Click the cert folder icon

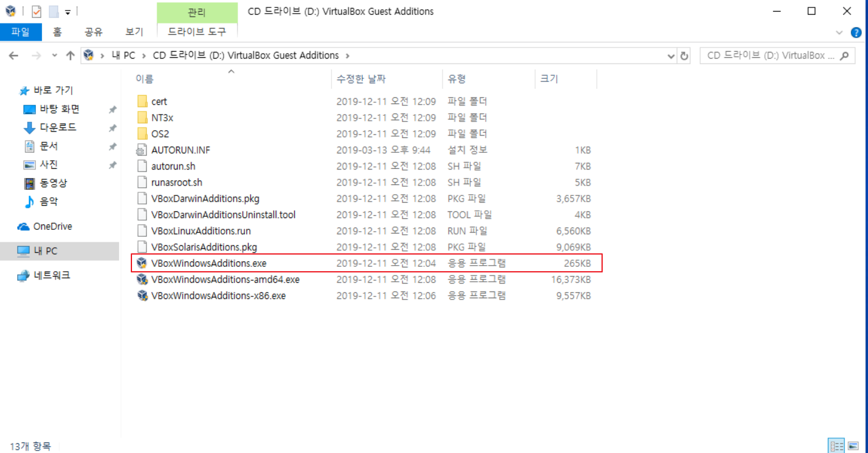pyautogui.click(x=142, y=101)
